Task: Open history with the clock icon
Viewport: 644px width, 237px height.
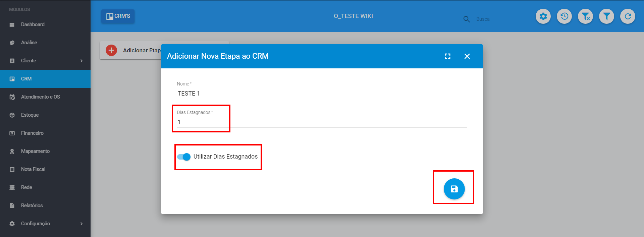Action: tap(564, 16)
